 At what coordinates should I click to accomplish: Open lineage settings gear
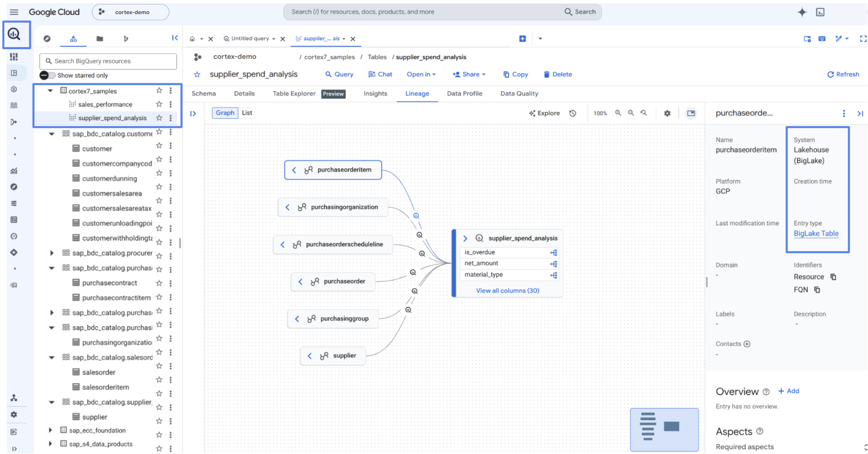tap(667, 113)
